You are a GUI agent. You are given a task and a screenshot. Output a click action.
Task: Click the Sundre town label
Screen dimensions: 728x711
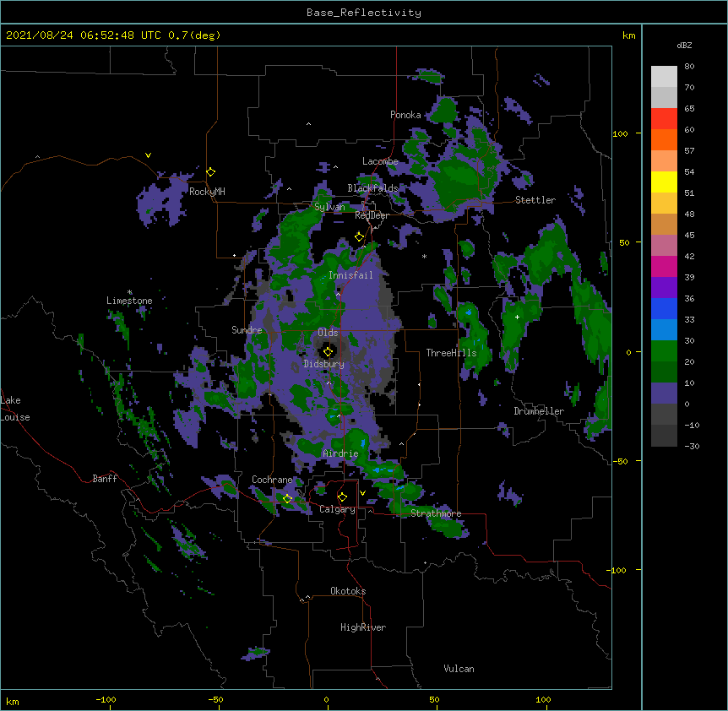coord(247,330)
